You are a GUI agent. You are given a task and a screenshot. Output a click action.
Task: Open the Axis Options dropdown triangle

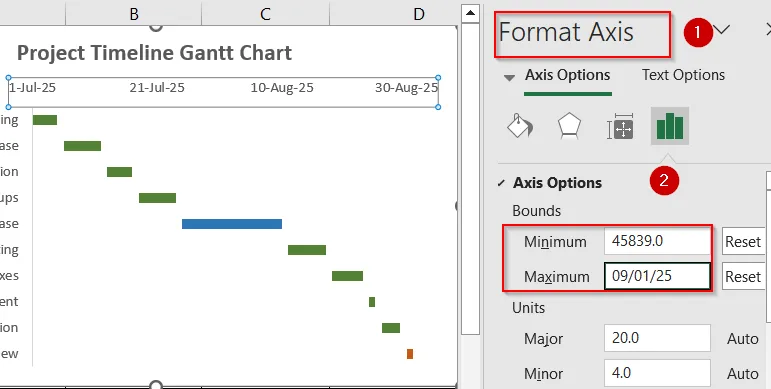point(509,78)
